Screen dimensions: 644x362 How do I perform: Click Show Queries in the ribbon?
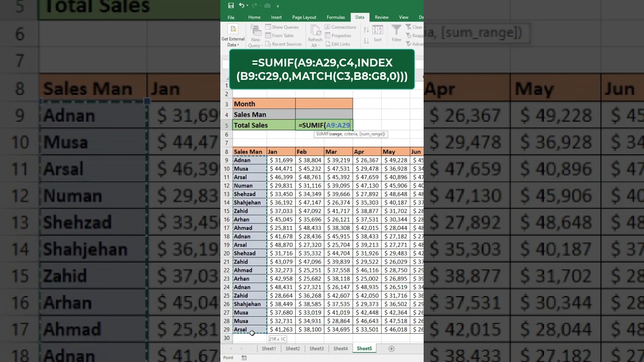point(282,27)
